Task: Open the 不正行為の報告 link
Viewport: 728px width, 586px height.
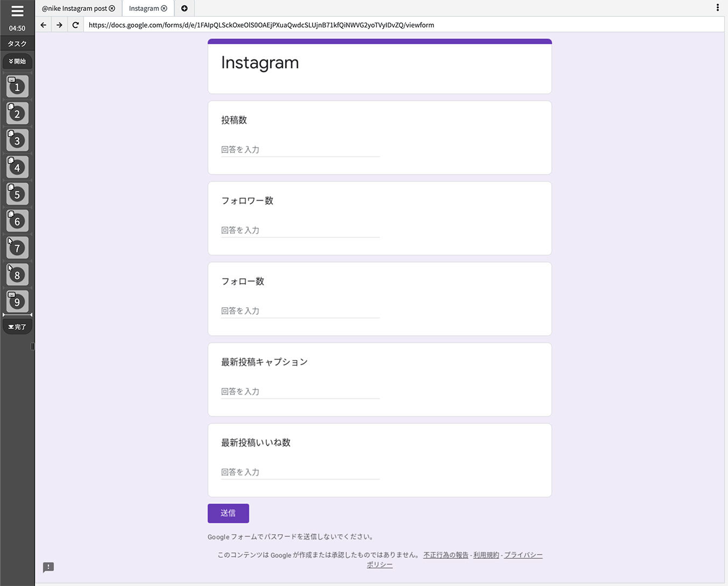Action: (x=446, y=555)
